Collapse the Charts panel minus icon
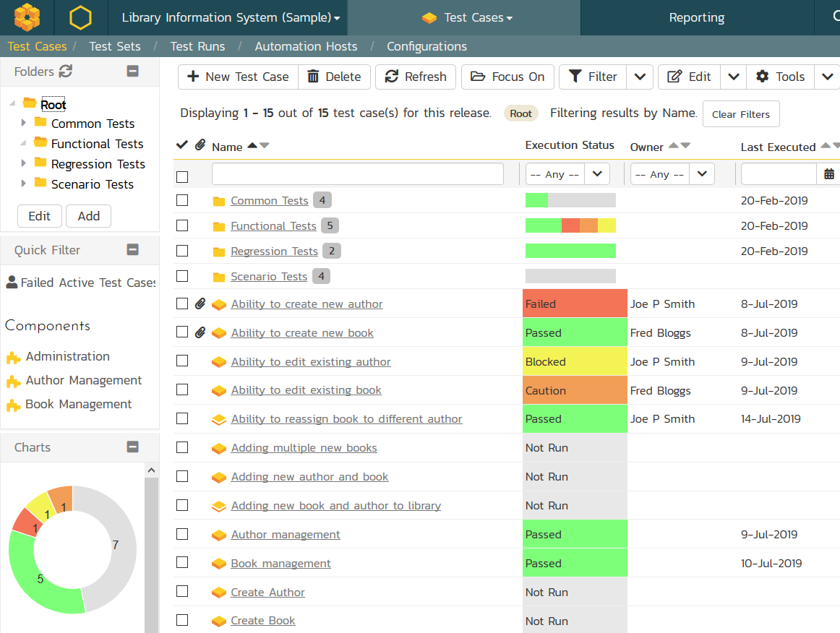The image size is (840, 633). click(132, 447)
